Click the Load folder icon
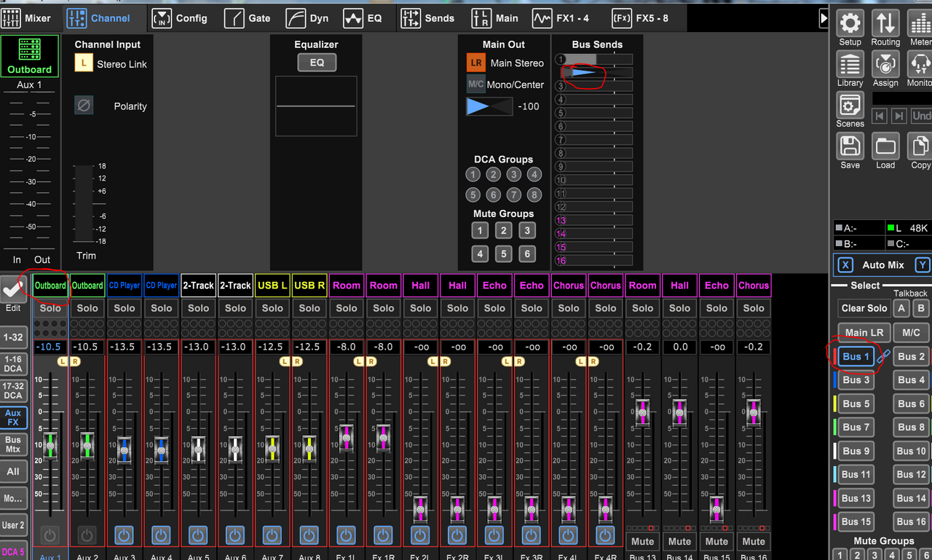Screen dimensions: 932x560 pos(885,146)
